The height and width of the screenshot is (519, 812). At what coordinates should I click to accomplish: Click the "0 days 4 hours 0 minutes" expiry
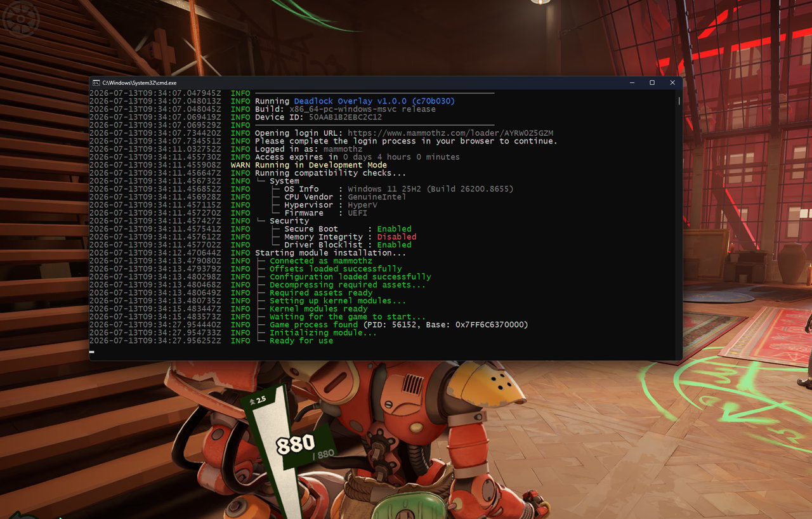(x=402, y=157)
